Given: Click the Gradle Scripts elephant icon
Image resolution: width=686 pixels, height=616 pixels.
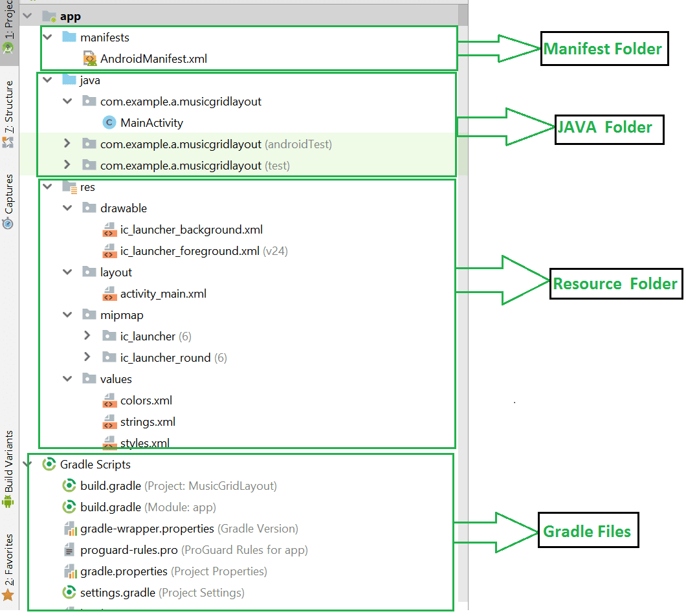Looking at the screenshot, I should (49, 465).
